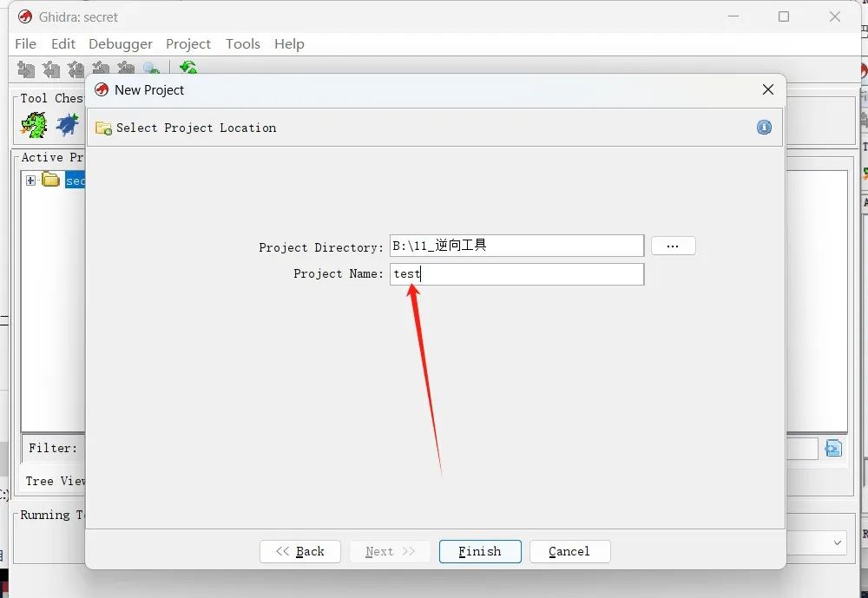Browse for directory with the ... button
This screenshot has height=598, width=868.
pos(674,246)
